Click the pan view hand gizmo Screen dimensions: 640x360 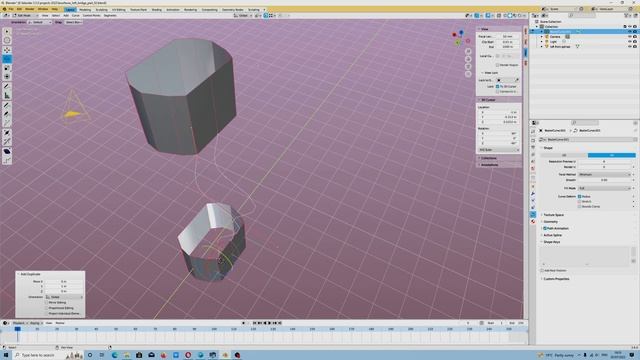468,59
